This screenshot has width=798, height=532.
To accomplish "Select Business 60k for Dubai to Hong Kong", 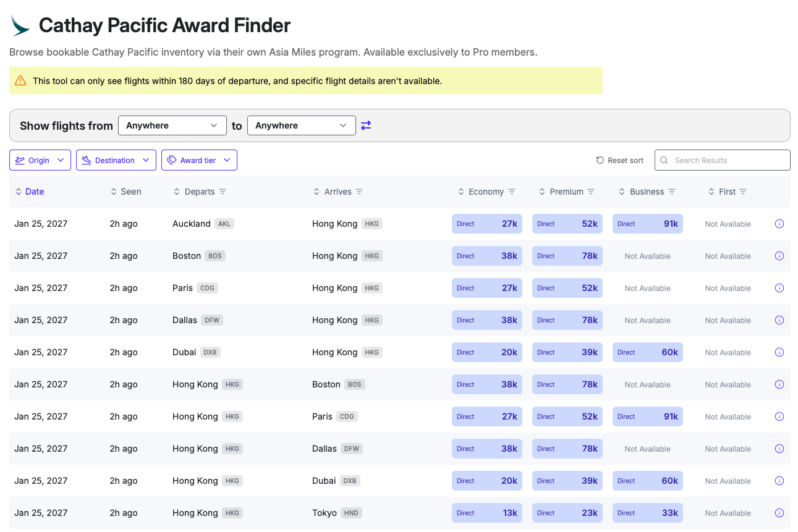I will click(648, 352).
